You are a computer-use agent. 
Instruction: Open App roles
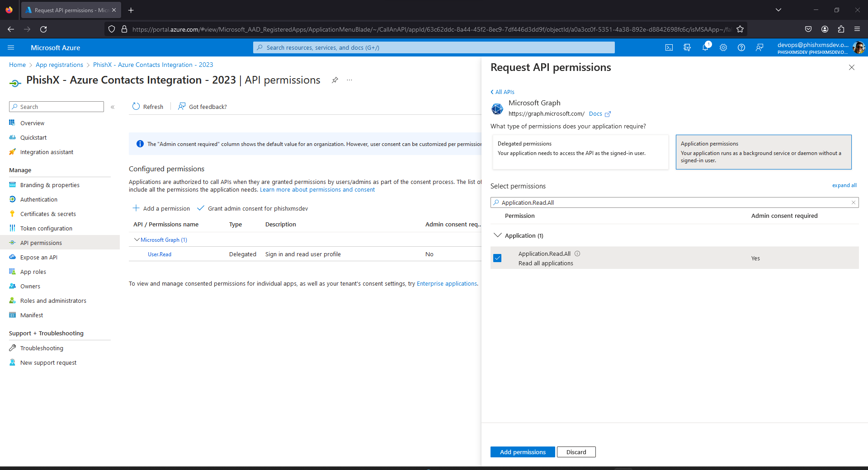click(33, 272)
